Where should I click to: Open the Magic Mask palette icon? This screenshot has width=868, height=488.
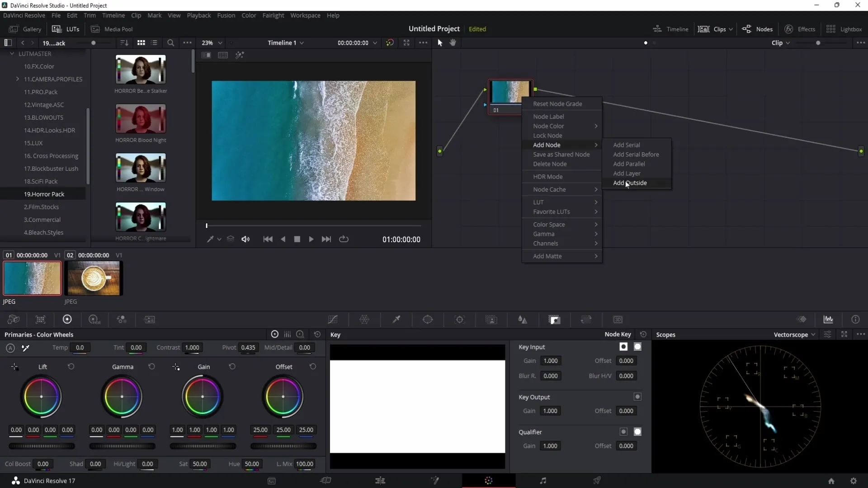click(x=491, y=319)
